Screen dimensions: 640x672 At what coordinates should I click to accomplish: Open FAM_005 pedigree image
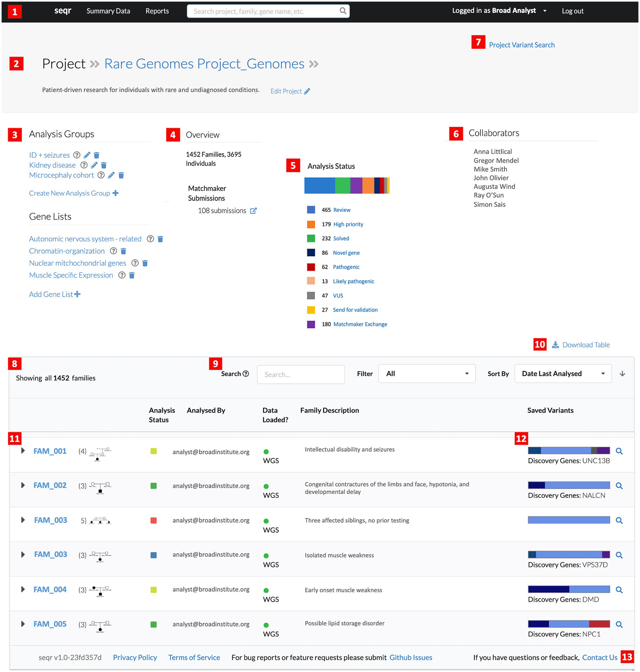[x=100, y=627]
